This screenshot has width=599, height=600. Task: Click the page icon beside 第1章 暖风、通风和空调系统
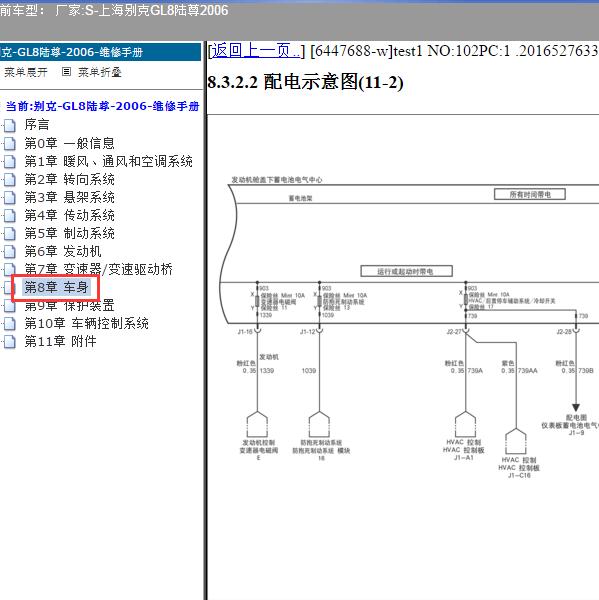pos(10,161)
